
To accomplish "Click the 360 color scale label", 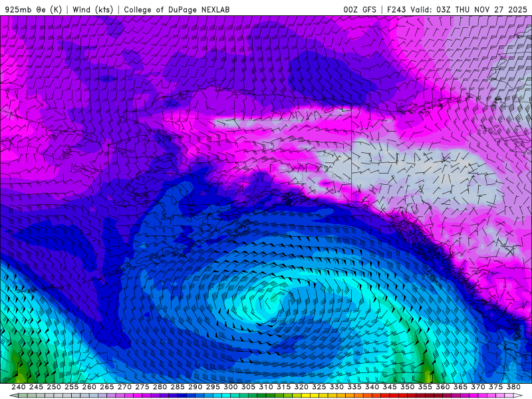I will (x=442, y=387).
